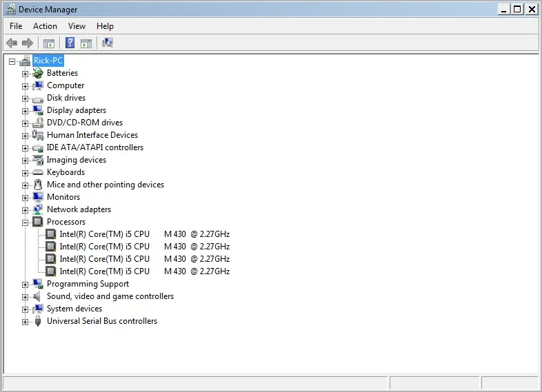Select Mice and other pointing devices label

coord(106,185)
